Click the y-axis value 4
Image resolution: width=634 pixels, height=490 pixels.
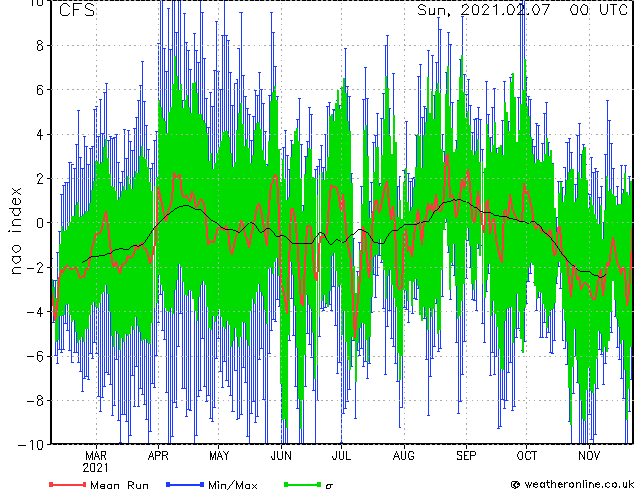(x=40, y=134)
